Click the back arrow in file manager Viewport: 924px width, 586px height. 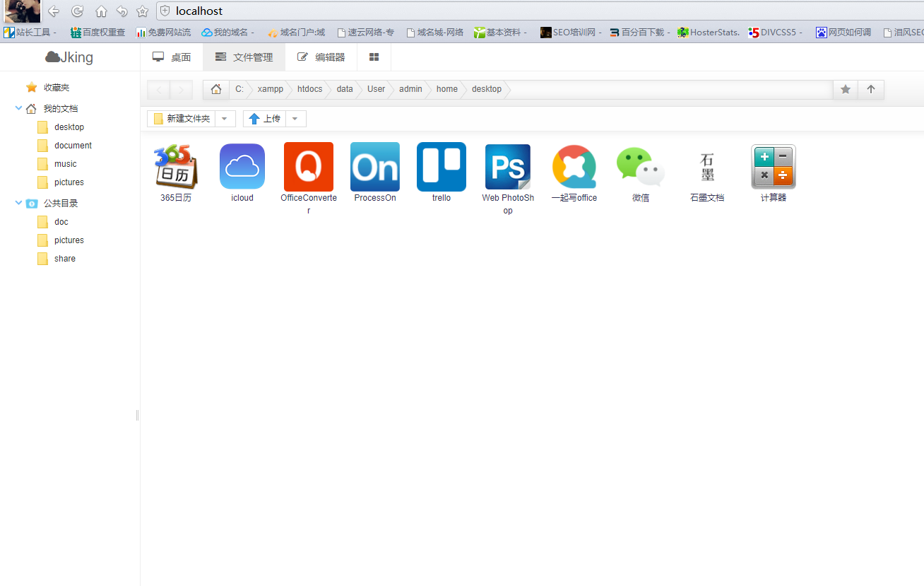[159, 90]
